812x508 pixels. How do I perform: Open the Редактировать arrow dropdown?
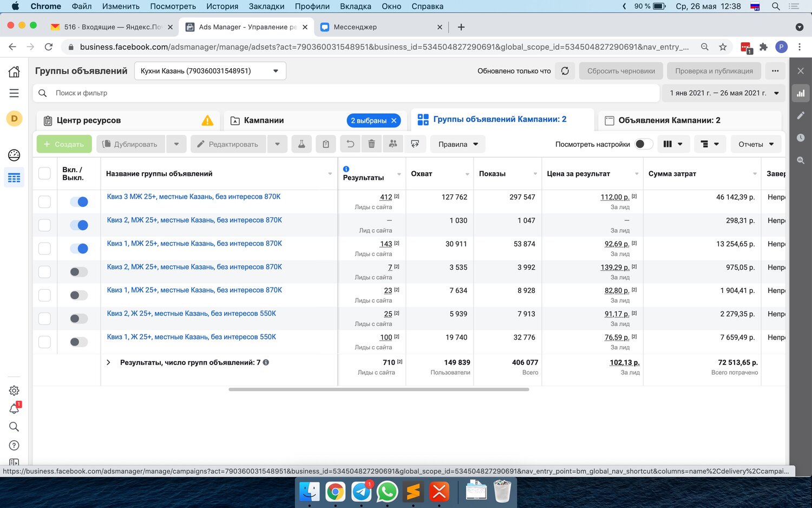(x=277, y=144)
